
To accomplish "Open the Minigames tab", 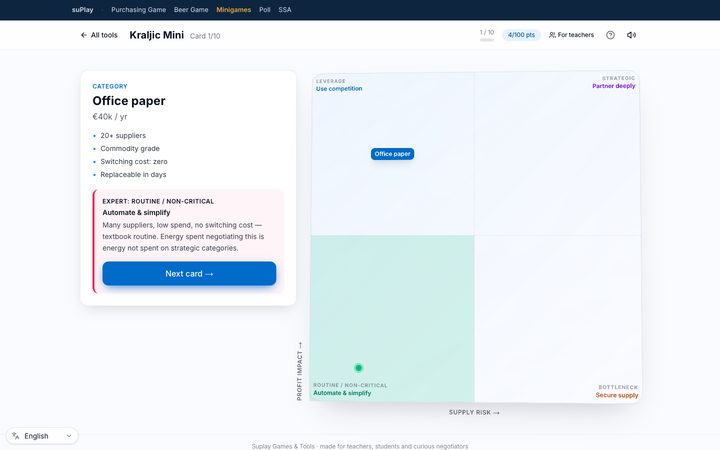I will click(x=234, y=10).
